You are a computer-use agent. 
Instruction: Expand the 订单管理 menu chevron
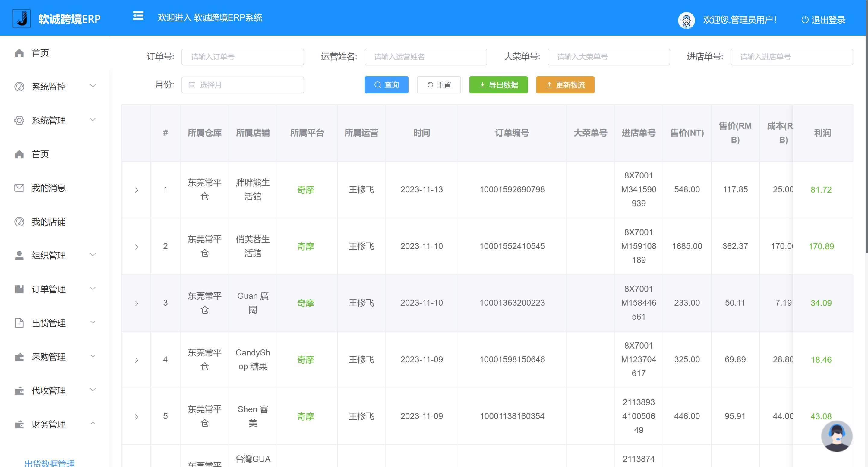coord(93,289)
